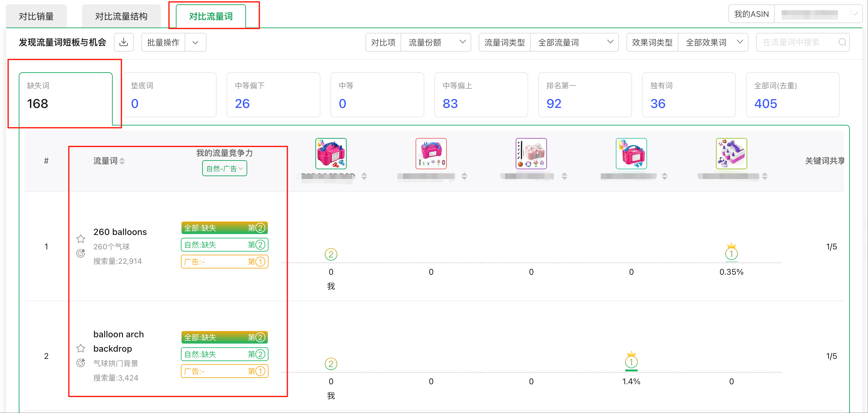Select the 中等偏上 83 card
This screenshot has height=413, width=868.
tap(481, 95)
